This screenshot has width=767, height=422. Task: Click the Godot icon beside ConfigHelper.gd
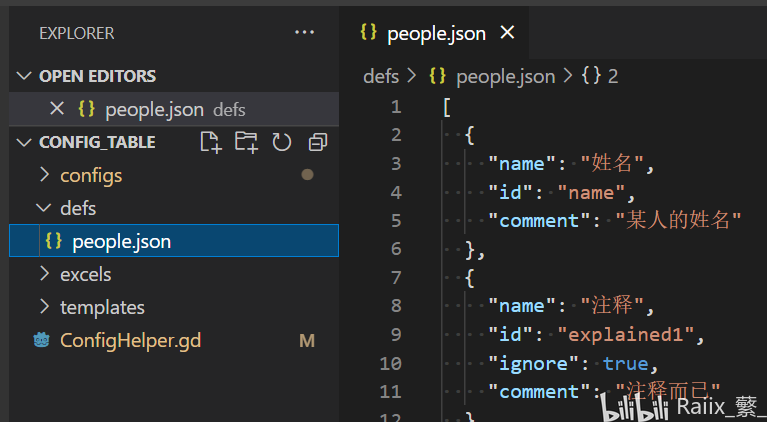[42, 340]
